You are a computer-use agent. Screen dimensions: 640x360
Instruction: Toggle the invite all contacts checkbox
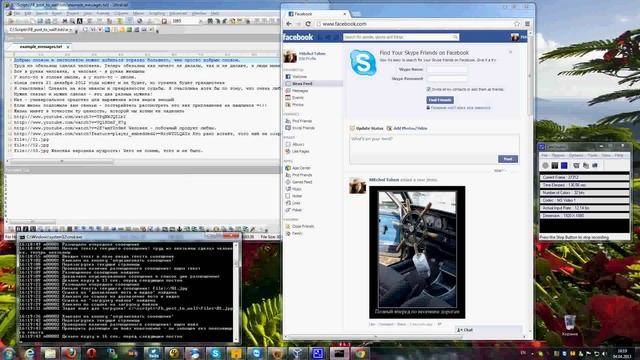(x=429, y=89)
